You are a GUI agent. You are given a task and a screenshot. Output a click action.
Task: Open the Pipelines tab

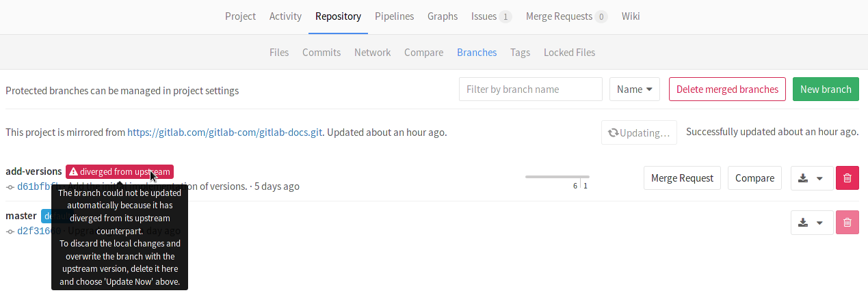pyautogui.click(x=394, y=16)
